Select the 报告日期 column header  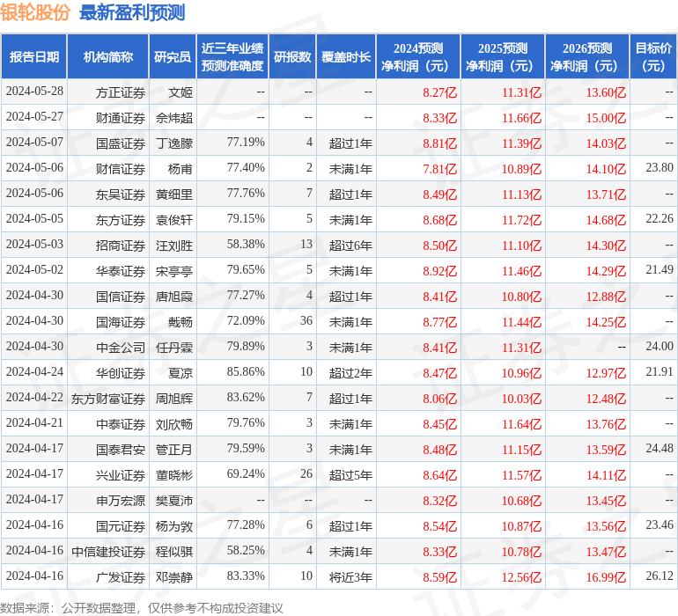34,57
